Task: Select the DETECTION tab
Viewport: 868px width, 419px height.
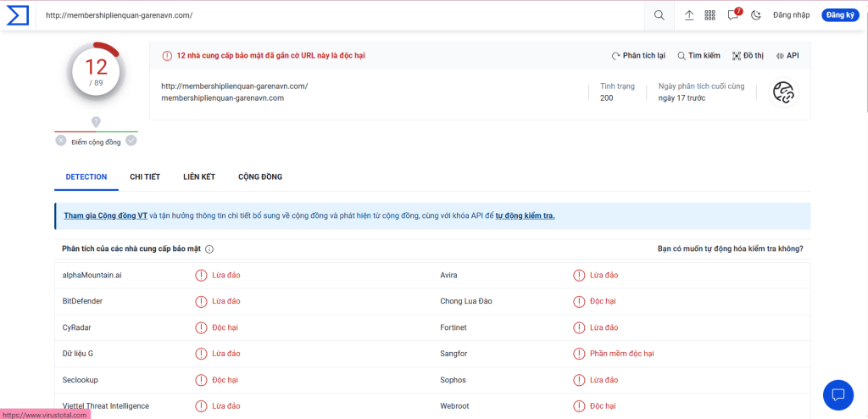Action: point(86,176)
